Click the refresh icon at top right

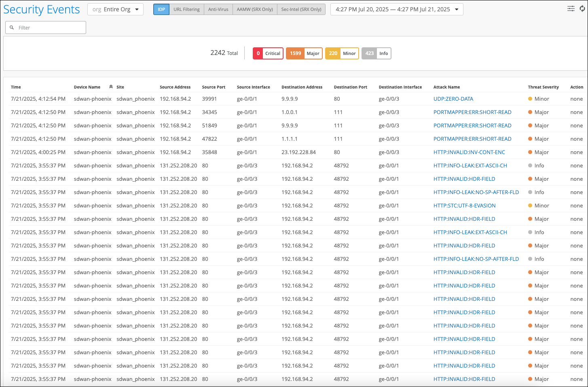(x=582, y=8)
